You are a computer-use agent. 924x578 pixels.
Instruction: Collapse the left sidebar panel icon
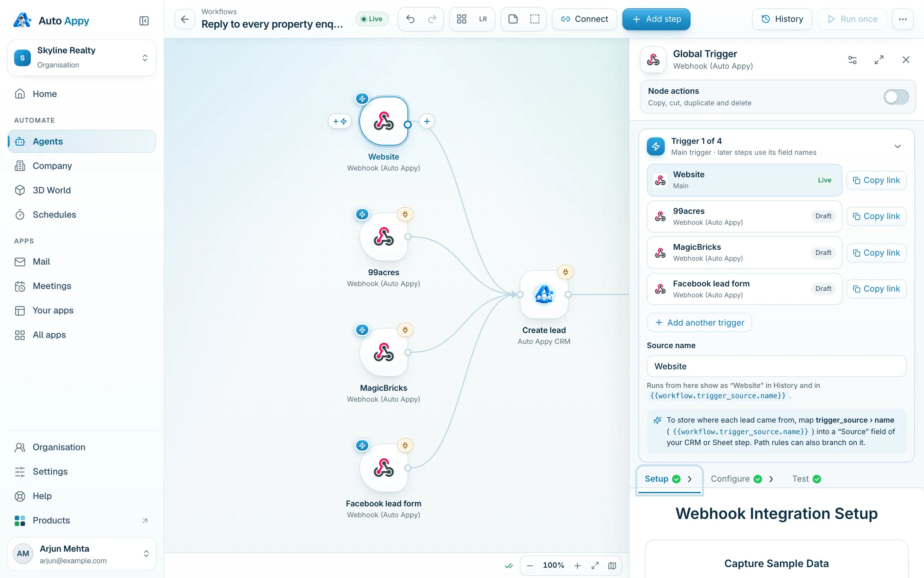(144, 21)
